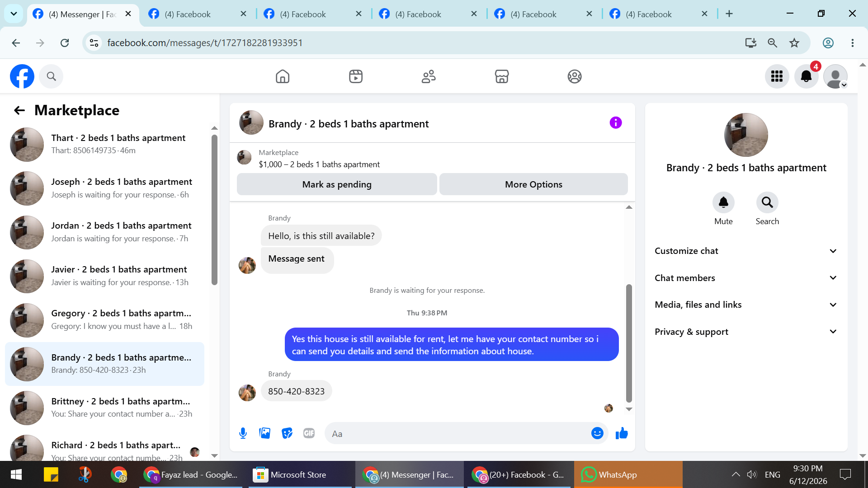Open the notifications bell with badge
The width and height of the screenshot is (868, 488).
click(x=806, y=76)
